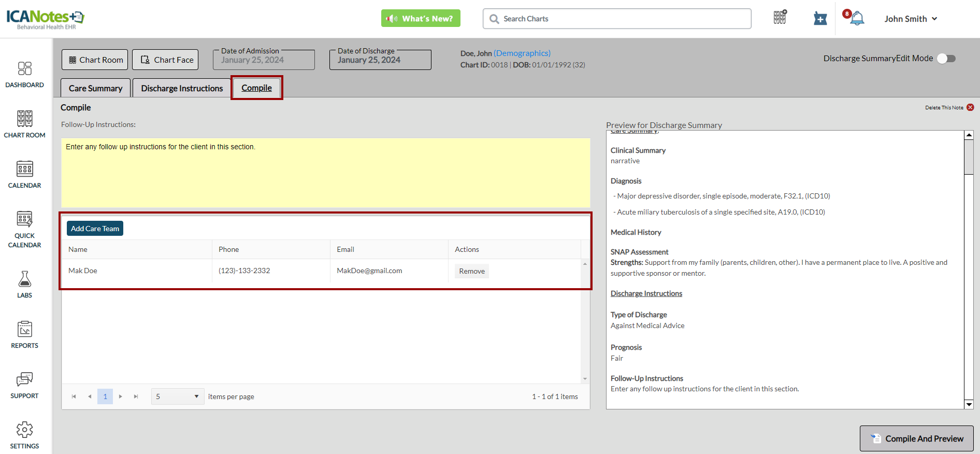This screenshot has height=454, width=980.
Task: Go to next page in care team grid
Action: point(121,396)
